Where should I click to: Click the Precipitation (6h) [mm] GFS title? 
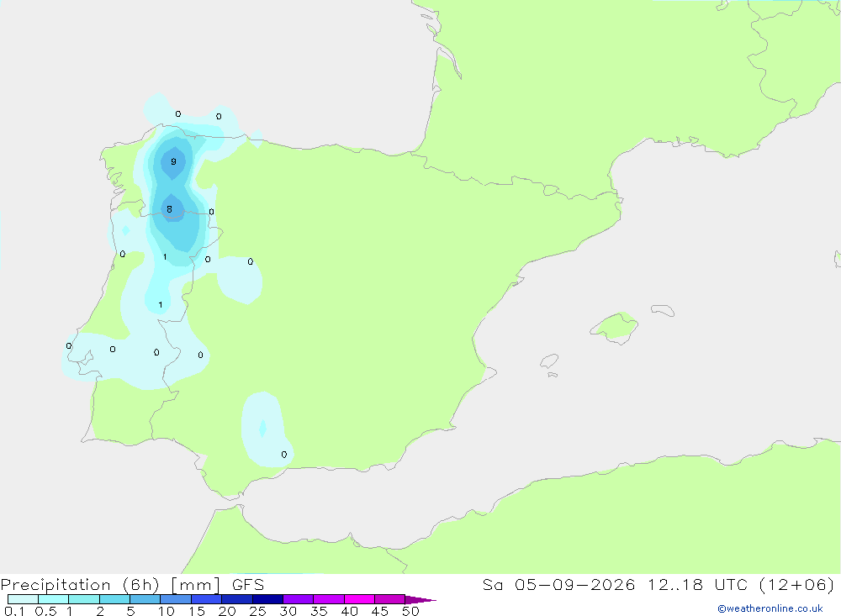pyautogui.click(x=133, y=584)
